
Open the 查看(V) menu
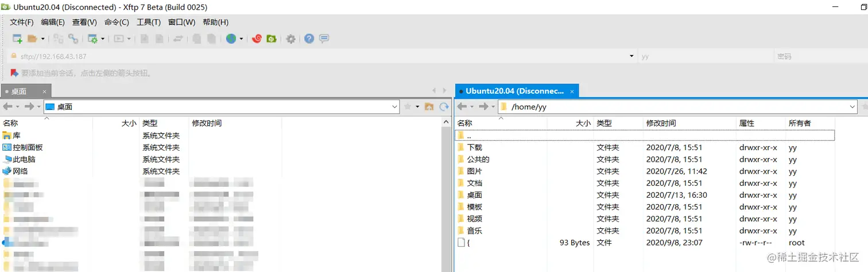84,22
